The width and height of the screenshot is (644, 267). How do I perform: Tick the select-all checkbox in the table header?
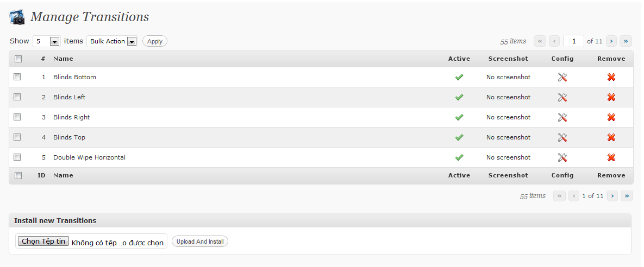click(x=18, y=59)
